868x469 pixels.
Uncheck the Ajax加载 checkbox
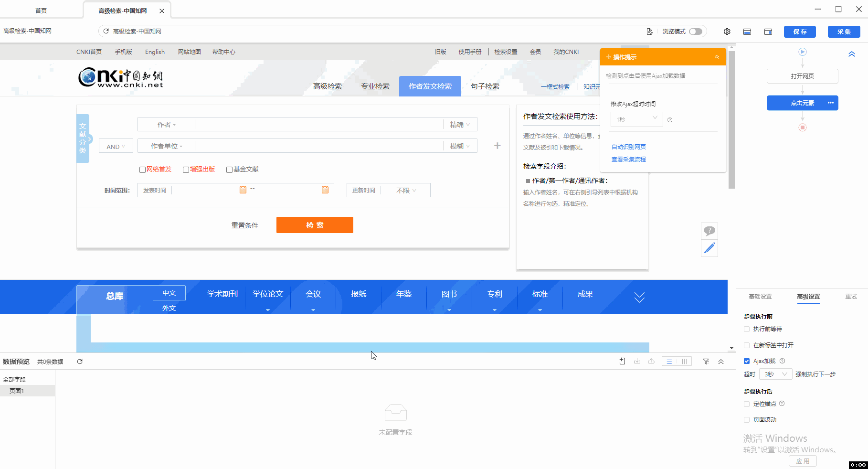pos(747,361)
